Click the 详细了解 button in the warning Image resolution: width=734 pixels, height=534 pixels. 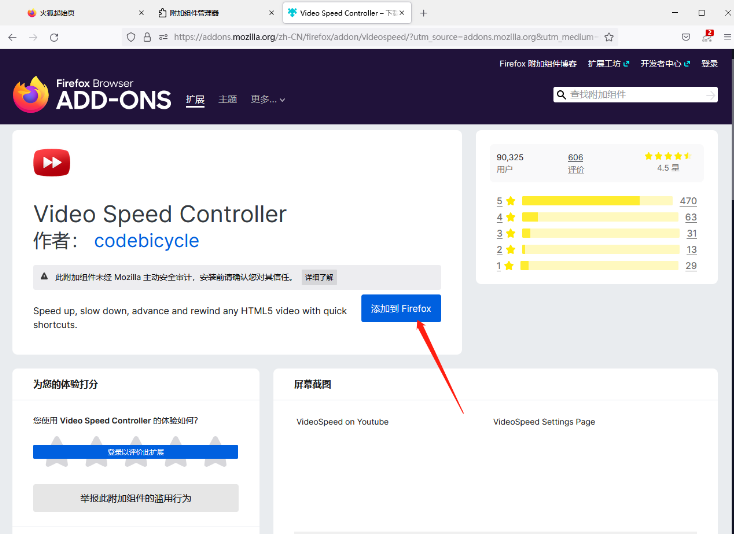(x=319, y=278)
